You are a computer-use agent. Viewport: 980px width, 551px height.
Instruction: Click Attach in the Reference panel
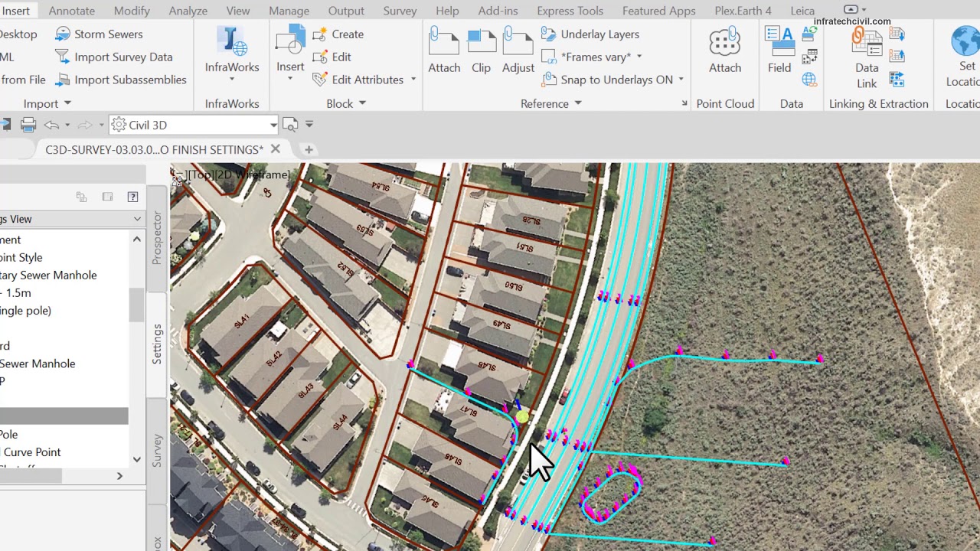(x=444, y=51)
